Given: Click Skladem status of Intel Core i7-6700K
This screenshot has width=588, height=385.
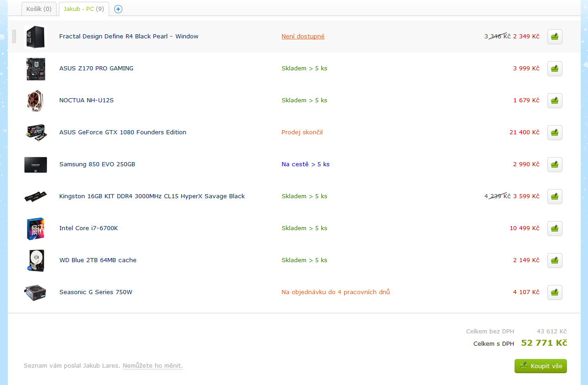Looking at the screenshot, I should (x=304, y=228).
